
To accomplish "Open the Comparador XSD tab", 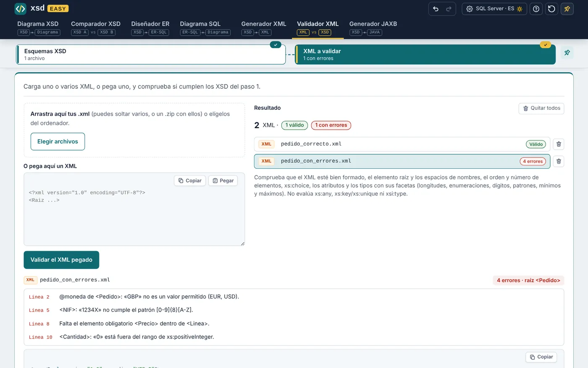I will point(96,28).
